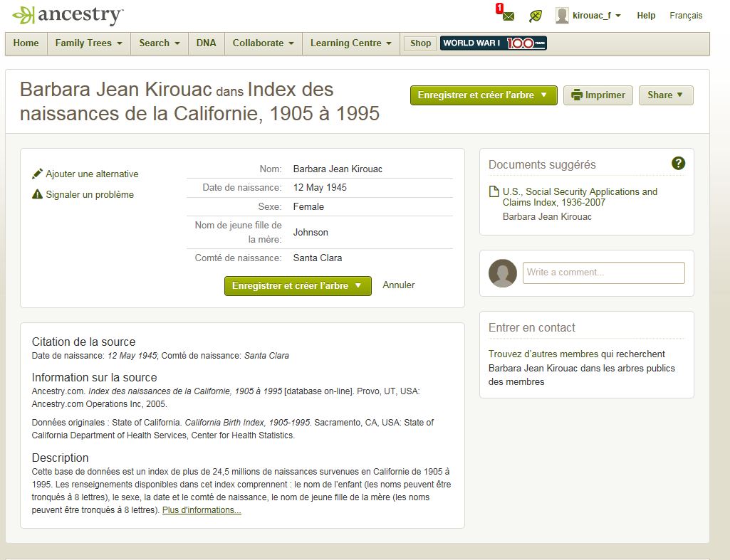Click the Santa Clara birth county value
The image size is (730, 560).
[x=318, y=258]
